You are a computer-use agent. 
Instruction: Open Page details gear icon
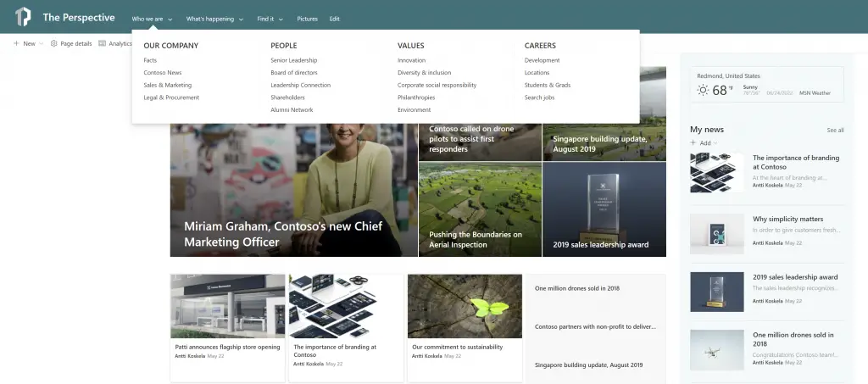[53, 43]
